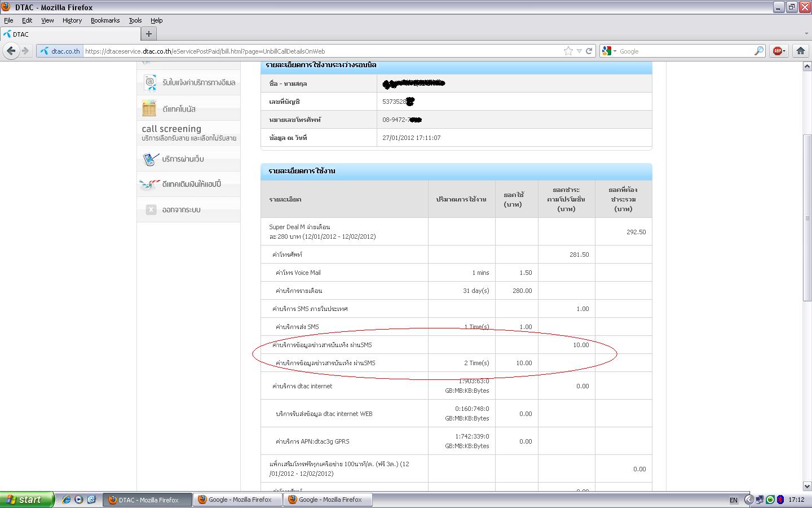The image size is (812, 508).
Task: Click the page scrollbar up arrow
Action: pyautogui.click(x=807, y=67)
